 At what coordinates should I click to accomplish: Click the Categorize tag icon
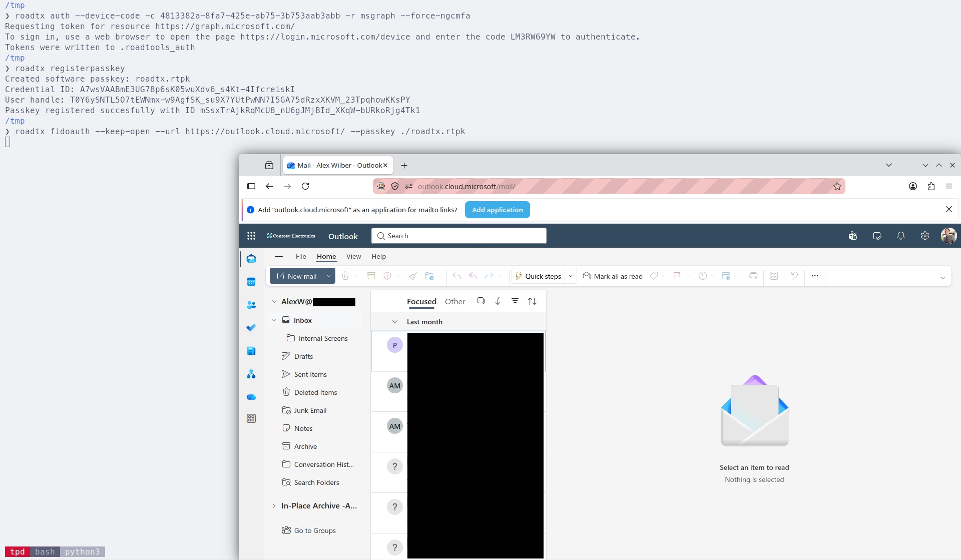click(x=654, y=276)
